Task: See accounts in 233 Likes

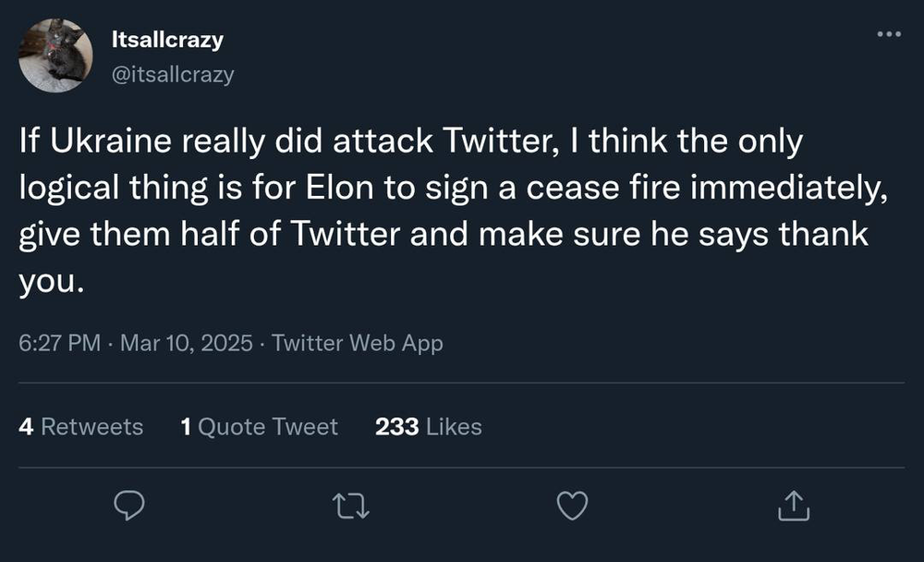Action: tap(427, 426)
